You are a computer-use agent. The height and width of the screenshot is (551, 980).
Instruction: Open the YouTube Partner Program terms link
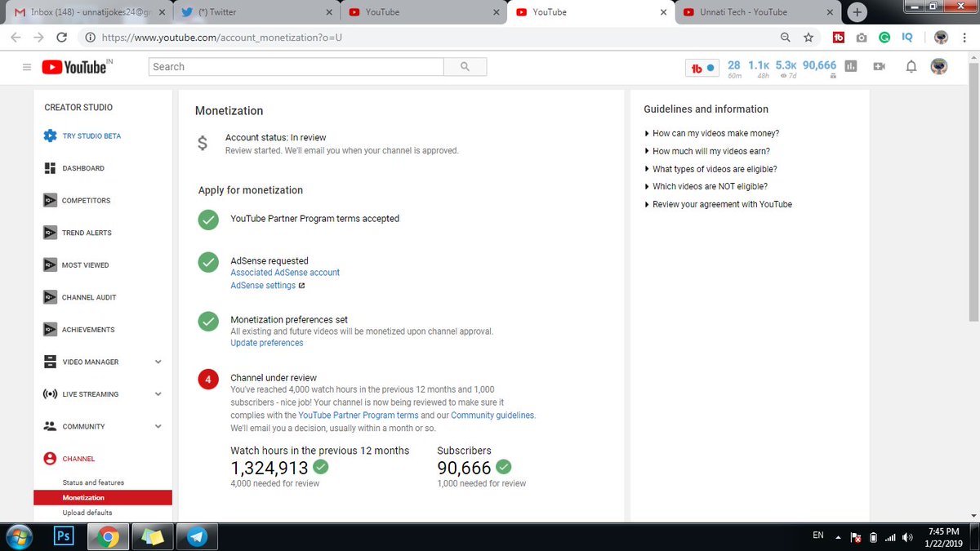click(x=359, y=415)
